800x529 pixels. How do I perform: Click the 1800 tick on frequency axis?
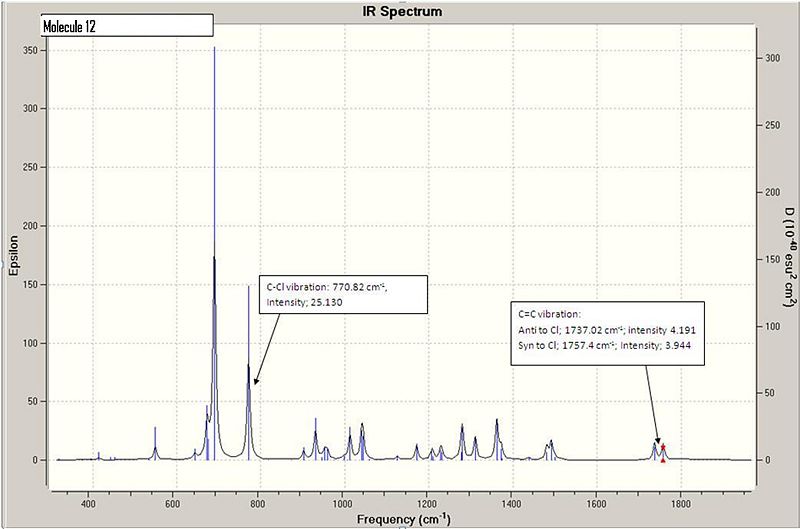pos(680,504)
